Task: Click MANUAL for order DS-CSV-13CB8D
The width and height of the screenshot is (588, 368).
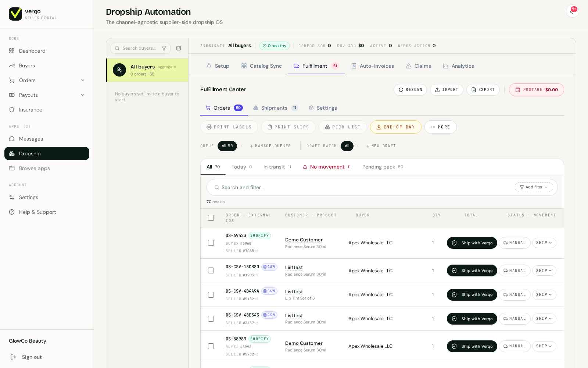Action: (514, 270)
